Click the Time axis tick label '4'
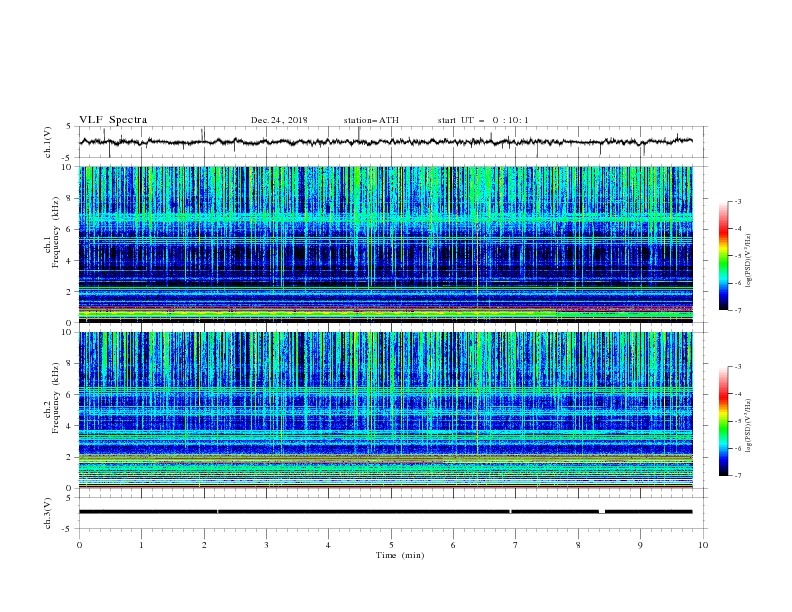The height and width of the screenshot is (612, 792). point(329,545)
